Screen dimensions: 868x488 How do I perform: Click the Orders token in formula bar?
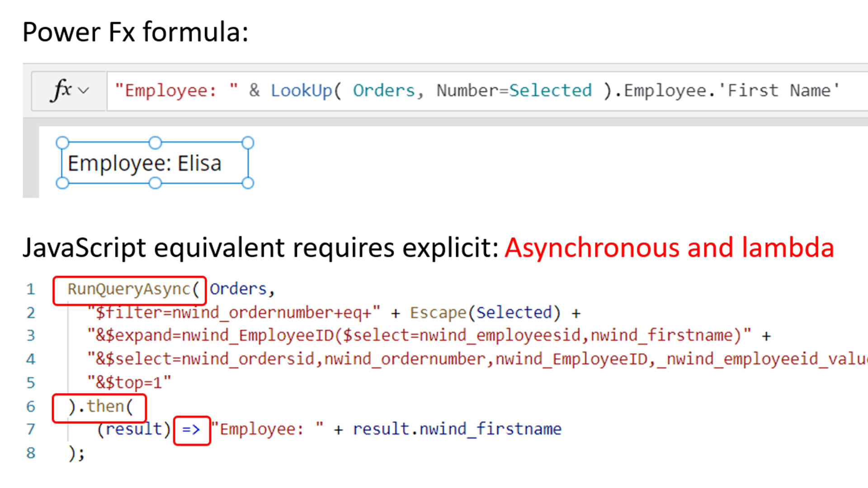[x=384, y=91]
